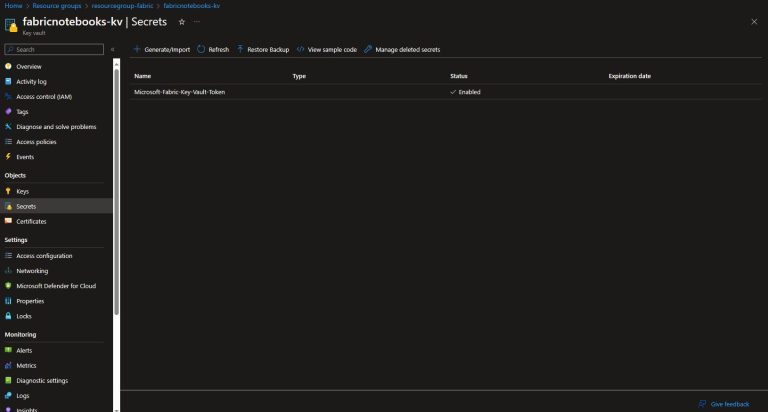The width and height of the screenshot is (768, 412).
Task: Click the Access control (IAM) icon
Action: coord(8,97)
